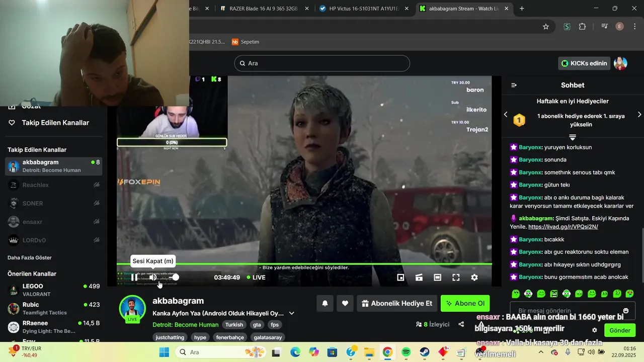Screen dimensions: 644x362
Task: Click the green S extension icon
Action: pos(567,27)
